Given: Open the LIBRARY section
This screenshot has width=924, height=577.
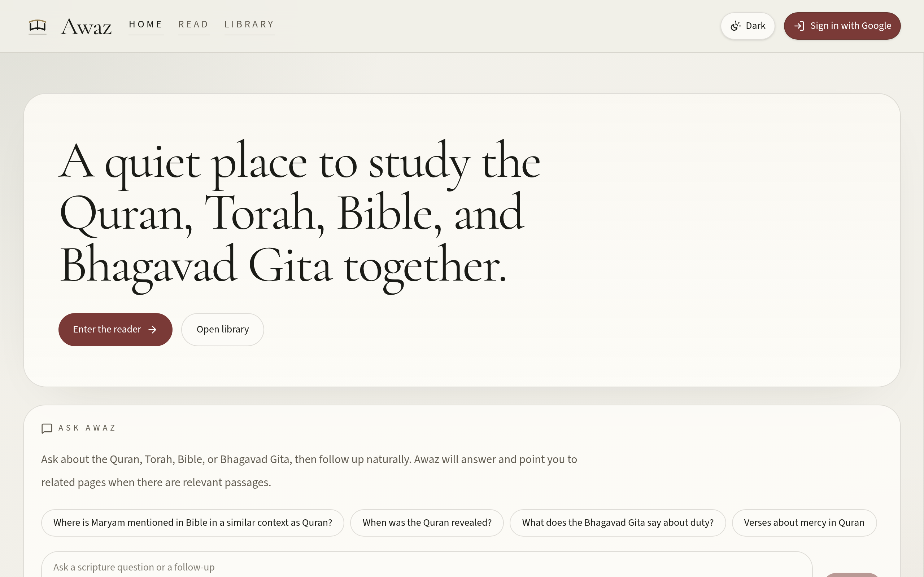Looking at the screenshot, I should tap(249, 25).
